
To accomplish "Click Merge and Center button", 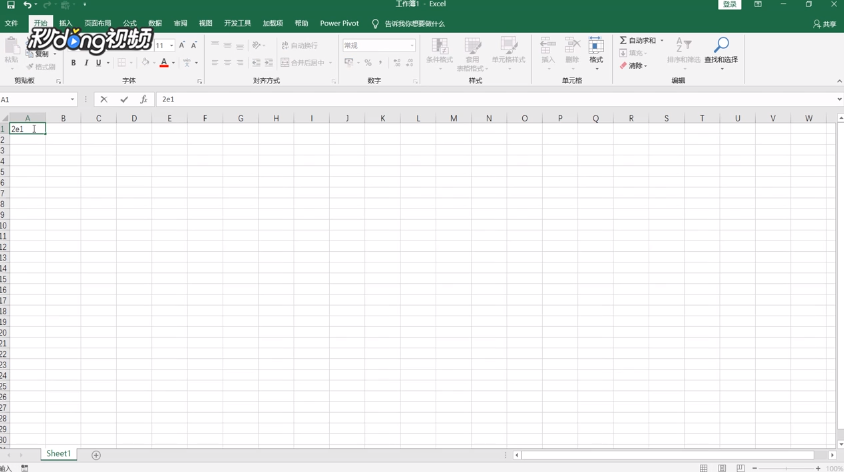I will click(x=303, y=63).
